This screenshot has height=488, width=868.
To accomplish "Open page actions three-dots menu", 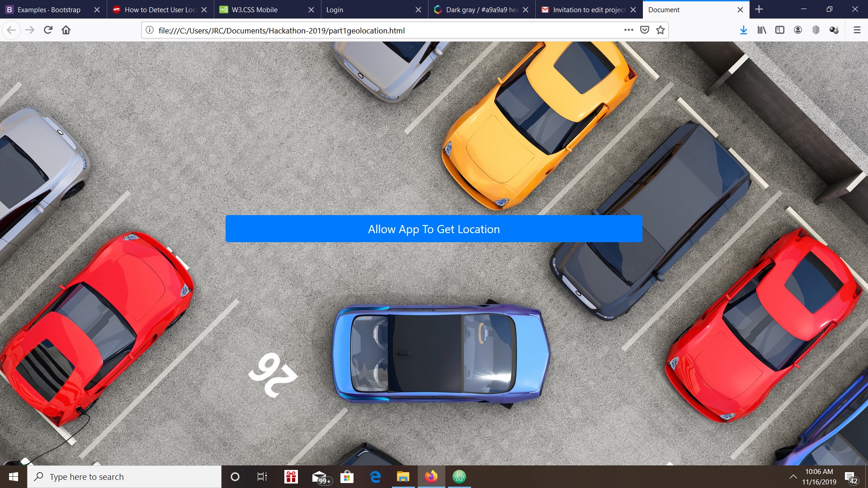I will (x=628, y=30).
